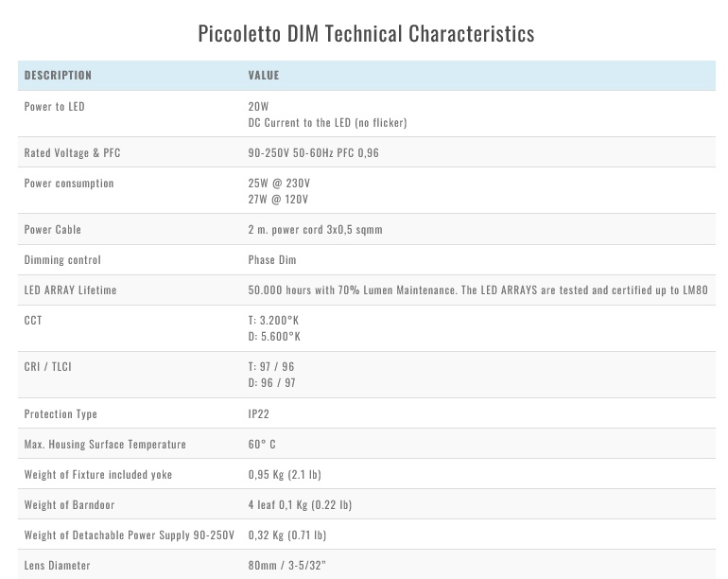The height and width of the screenshot is (579, 728).
Task: Click the DC Current no flicker text
Action: coord(327,123)
